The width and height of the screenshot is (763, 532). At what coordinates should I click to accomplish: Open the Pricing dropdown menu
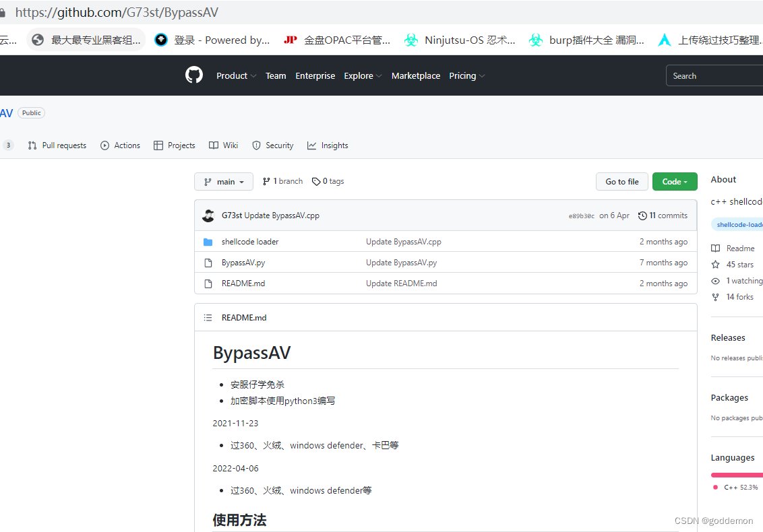(466, 76)
